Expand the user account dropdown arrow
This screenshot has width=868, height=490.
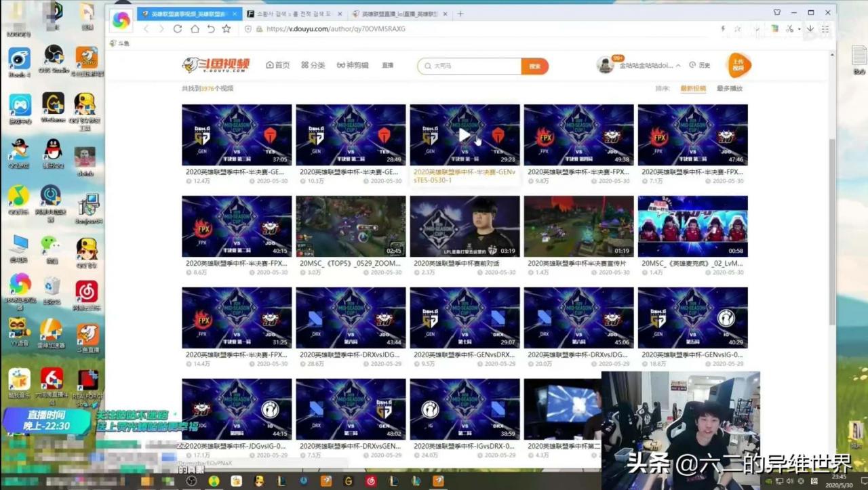point(679,65)
